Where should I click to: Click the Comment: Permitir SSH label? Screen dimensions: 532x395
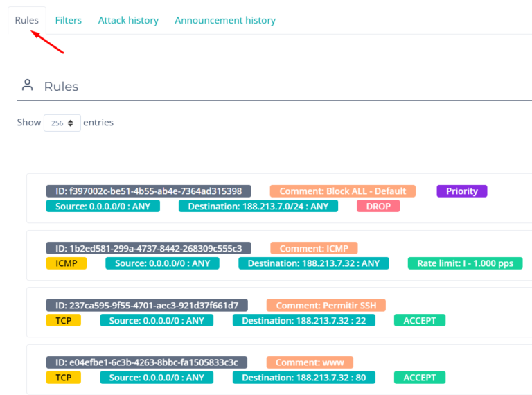pos(326,306)
